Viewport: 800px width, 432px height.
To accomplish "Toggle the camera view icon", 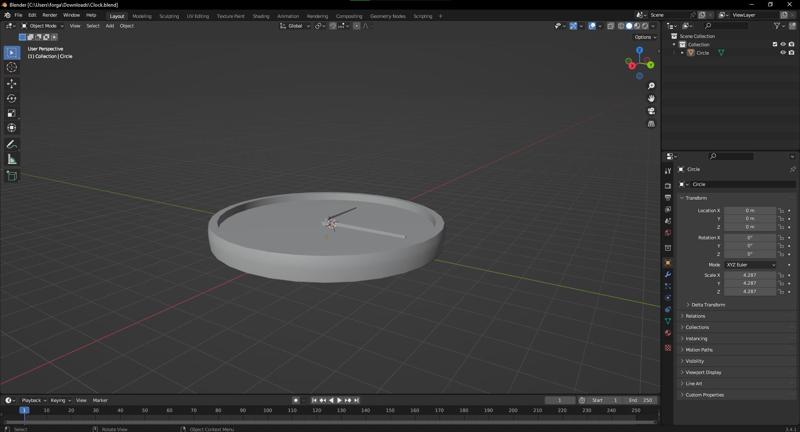I will coord(651,111).
